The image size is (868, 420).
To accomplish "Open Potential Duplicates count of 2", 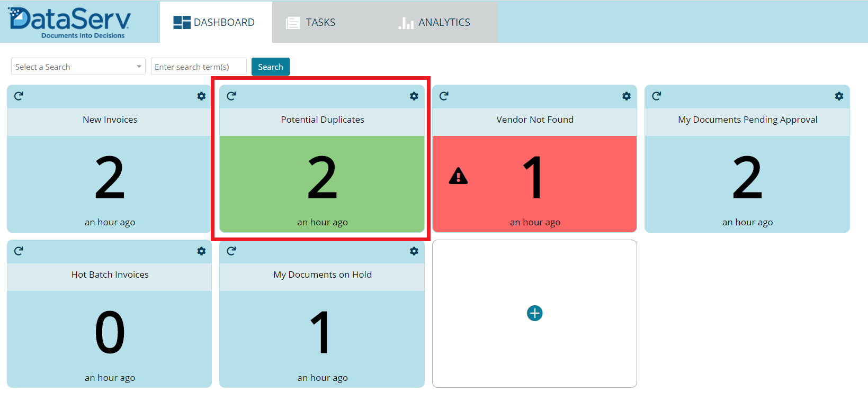I will 322,177.
